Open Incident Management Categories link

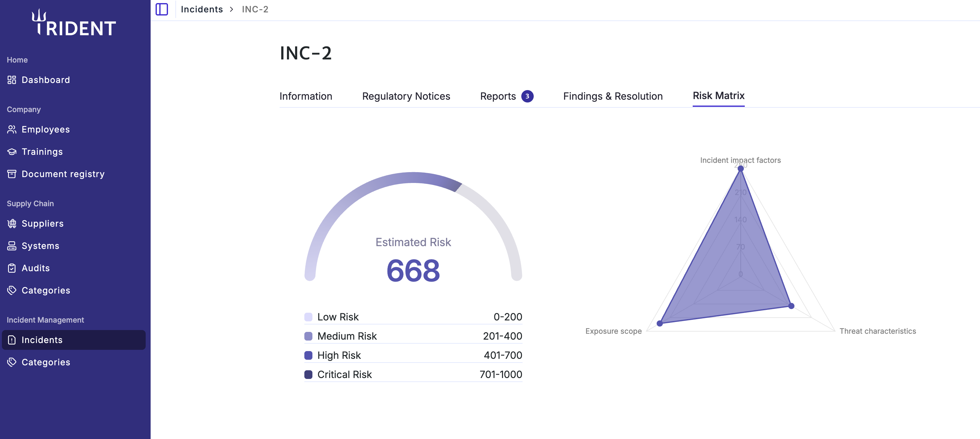pos(46,362)
